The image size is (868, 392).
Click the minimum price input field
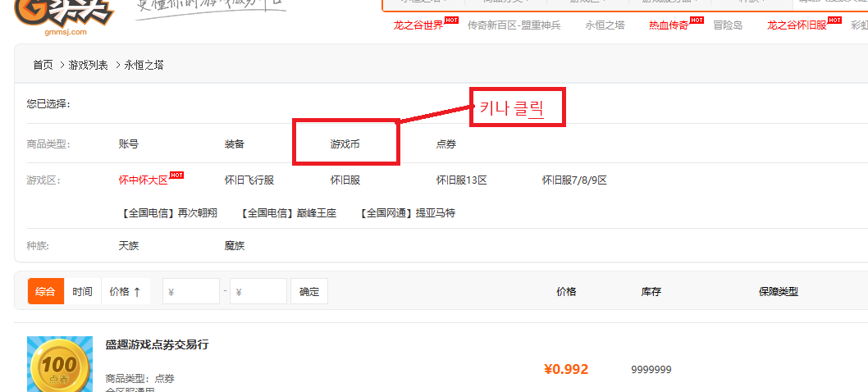(191, 291)
